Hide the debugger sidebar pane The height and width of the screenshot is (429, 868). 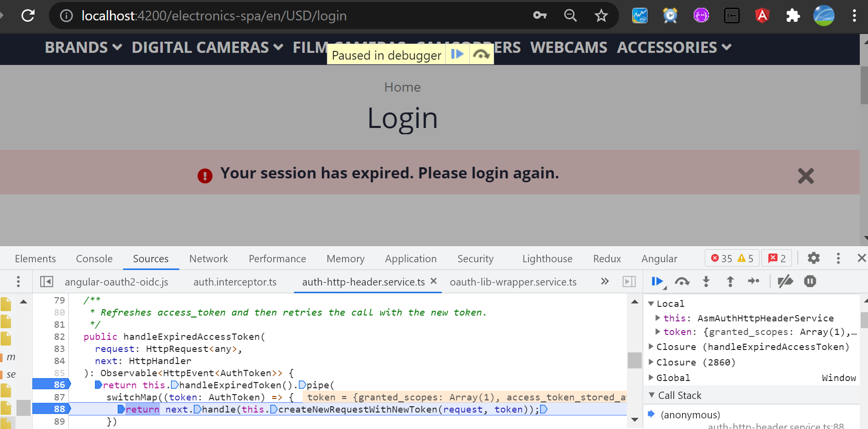[x=629, y=282]
